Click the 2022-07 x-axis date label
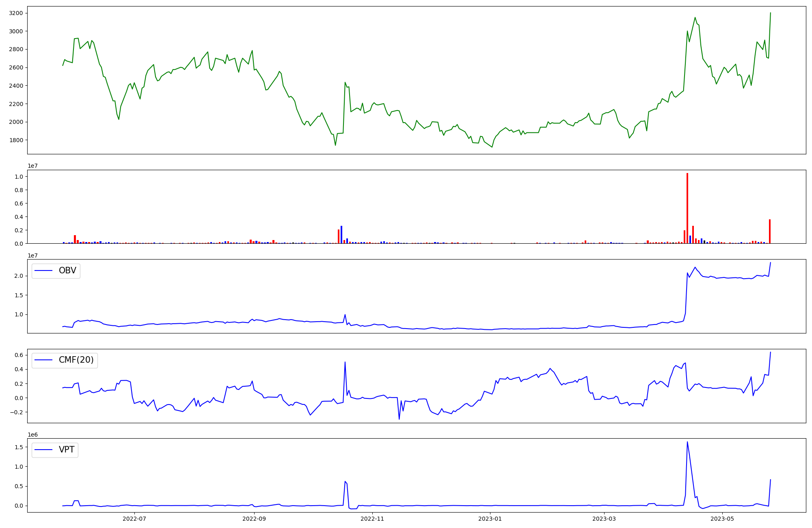The width and height of the screenshot is (812, 528). click(x=134, y=519)
